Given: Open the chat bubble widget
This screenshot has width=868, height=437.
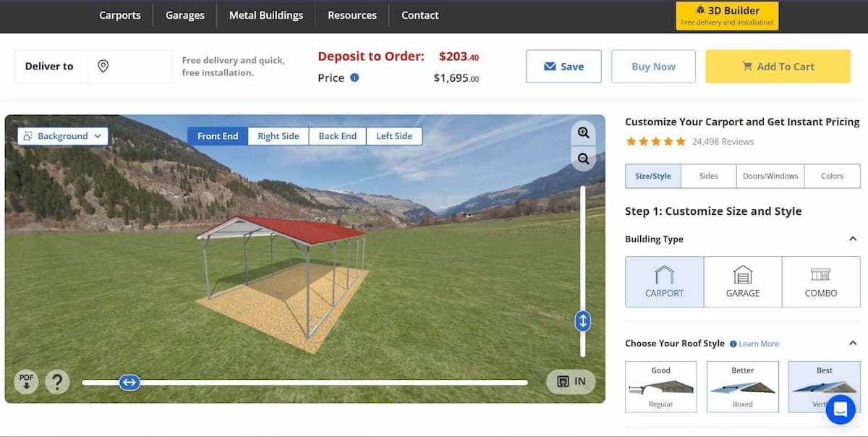Looking at the screenshot, I should pyautogui.click(x=840, y=410).
